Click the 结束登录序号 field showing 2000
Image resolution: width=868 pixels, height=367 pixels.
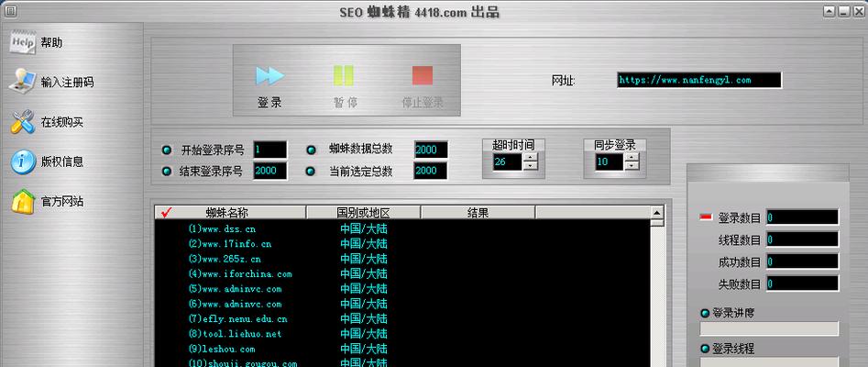click(270, 171)
